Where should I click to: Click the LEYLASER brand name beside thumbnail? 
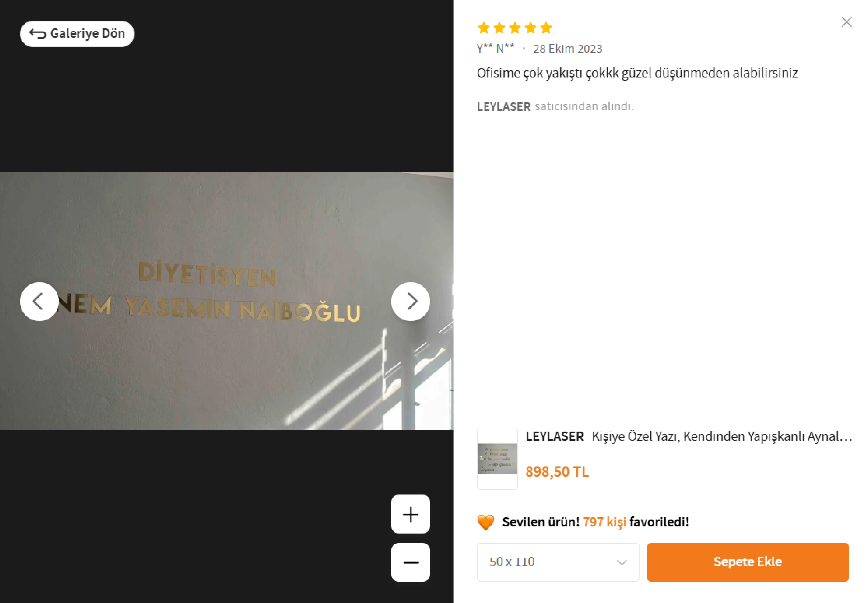(554, 436)
